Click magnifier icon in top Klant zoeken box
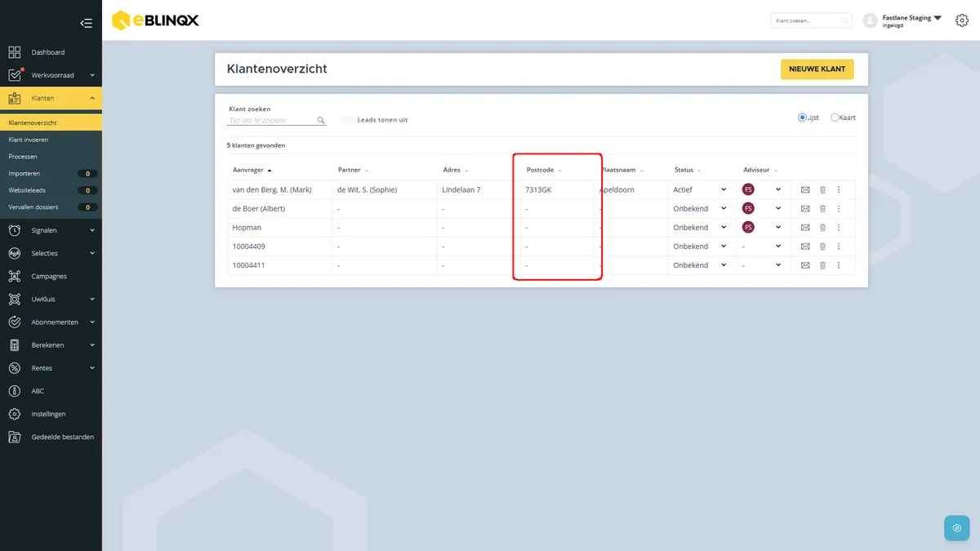Screen dimensions: 980x551 point(844,20)
